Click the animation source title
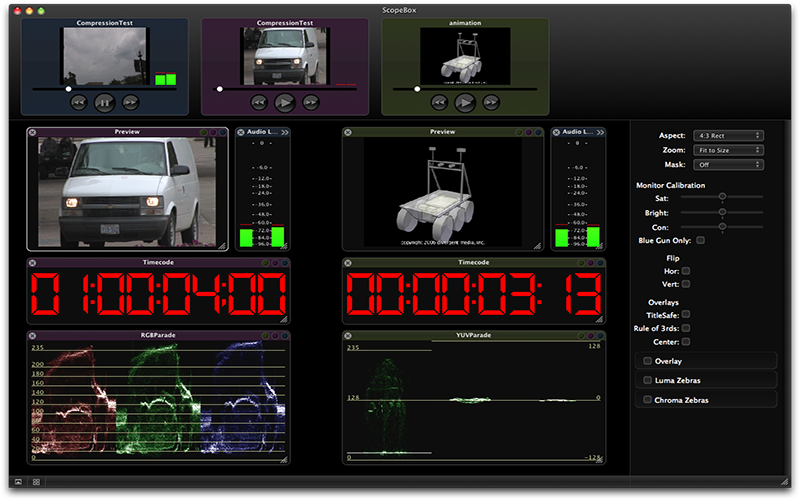This screenshot has width=800, height=500. (x=465, y=23)
